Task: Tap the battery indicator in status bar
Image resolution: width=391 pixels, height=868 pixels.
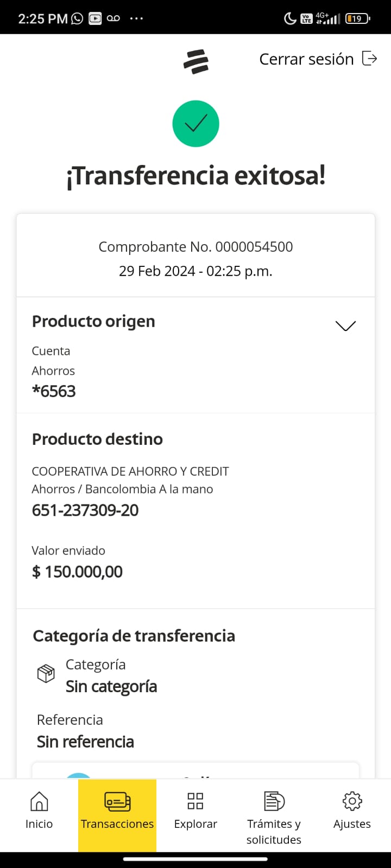Action: [357, 18]
